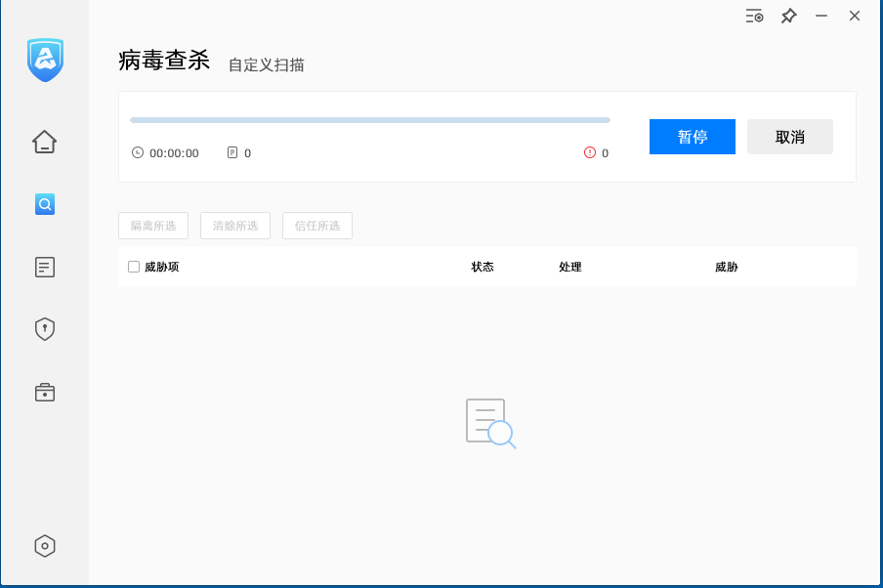Select the virus scan magnifier sidebar icon
The image size is (883, 588).
(x=45, y=204)
